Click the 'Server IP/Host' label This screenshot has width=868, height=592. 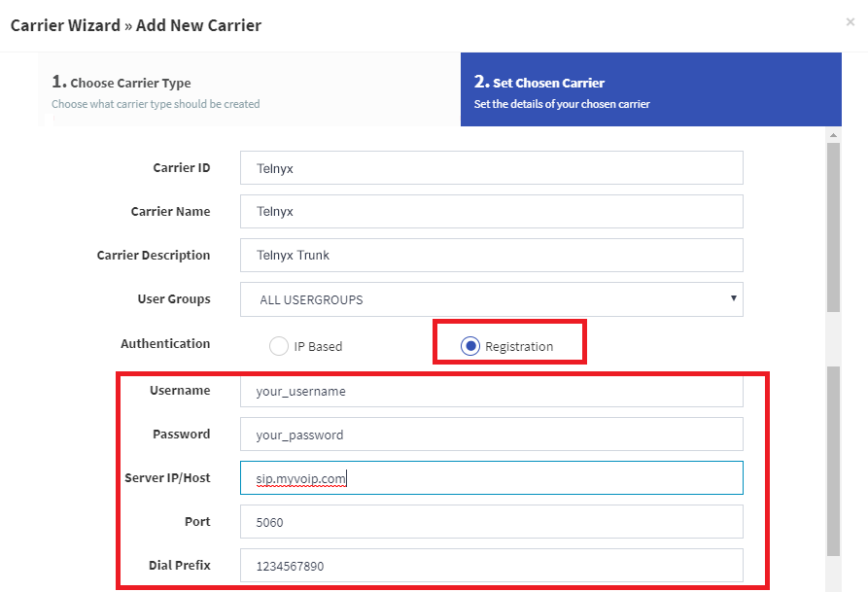167,478
